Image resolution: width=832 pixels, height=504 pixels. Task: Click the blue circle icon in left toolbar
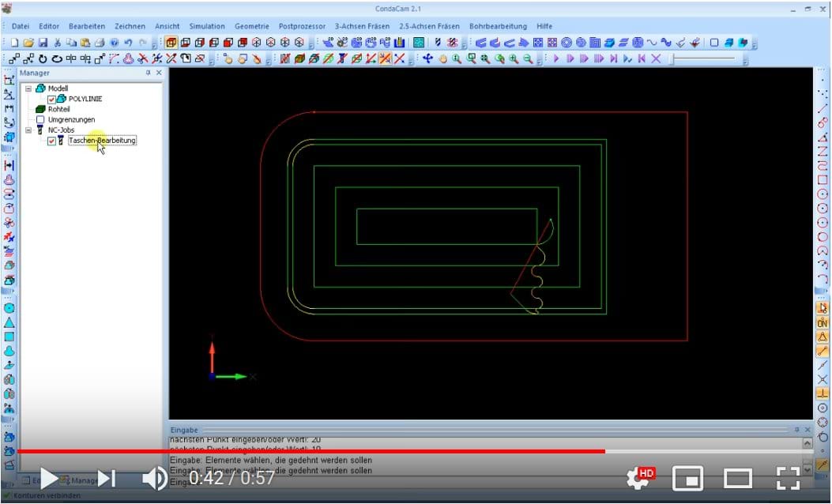point(9,308)
